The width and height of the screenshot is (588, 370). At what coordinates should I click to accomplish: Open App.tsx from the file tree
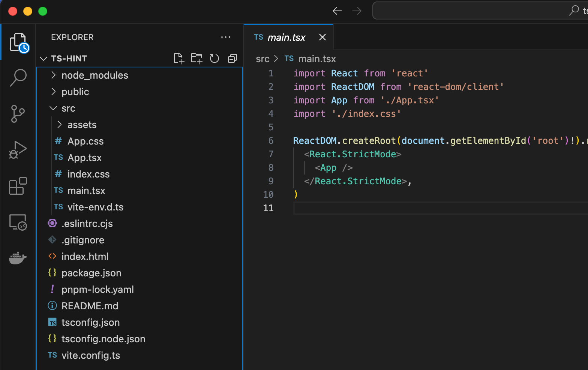84,158
